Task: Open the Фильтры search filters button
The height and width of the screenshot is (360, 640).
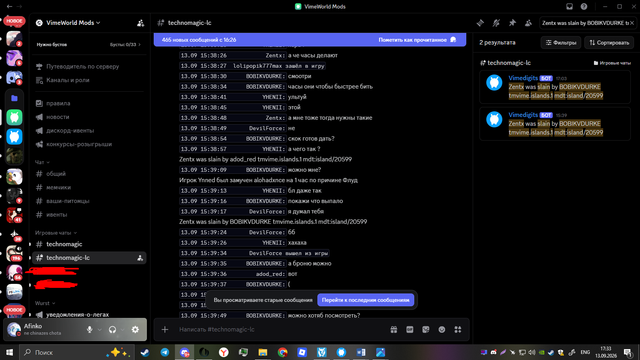Action: (561, 42)
